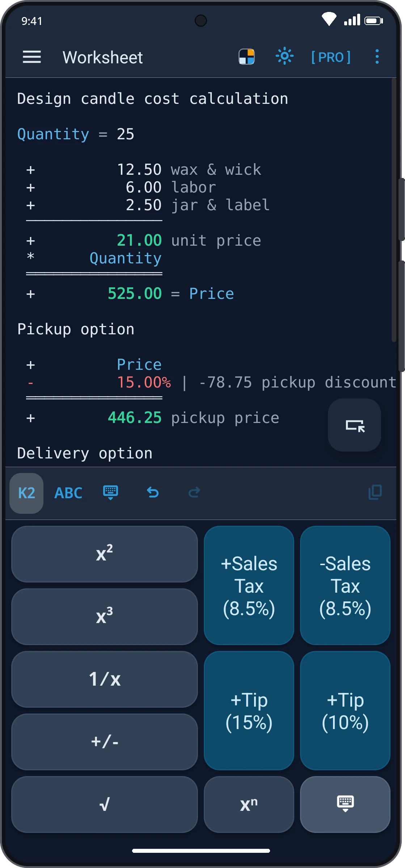This screenshot has height=868, width=405.
Task: Toggle the light/dark brightness mode
Action: [x=284, y=56]
